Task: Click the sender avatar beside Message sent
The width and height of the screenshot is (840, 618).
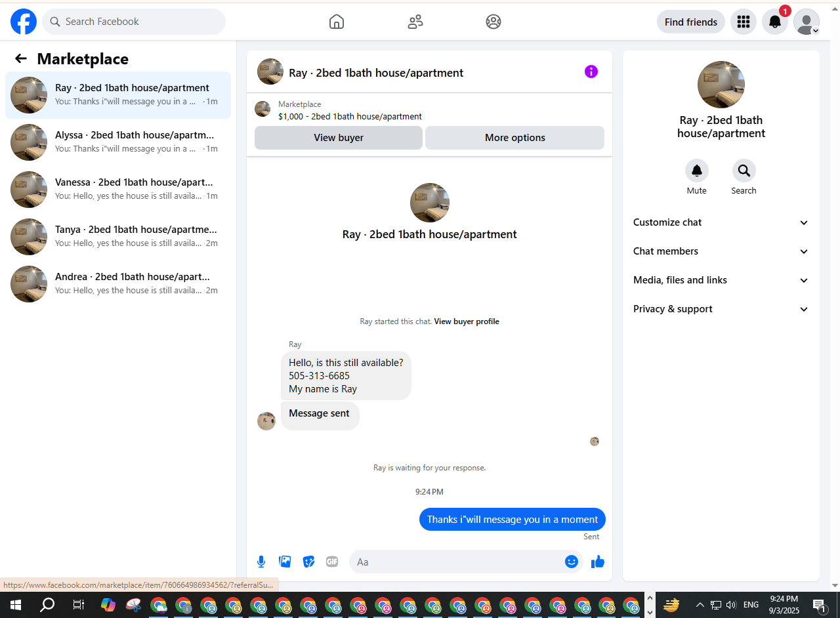Action: coord(266,421)
